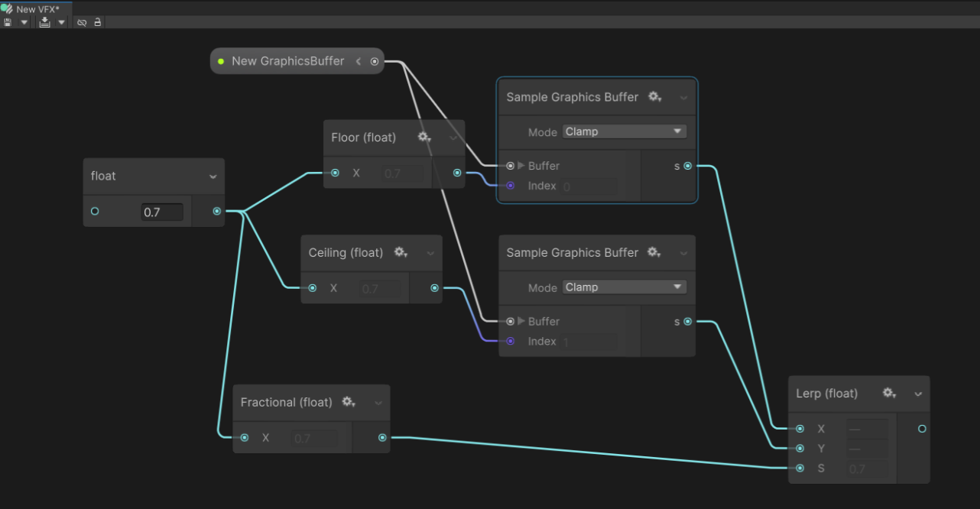Click the unlink (broken chain) toolbar icon

tap(82, 22)
